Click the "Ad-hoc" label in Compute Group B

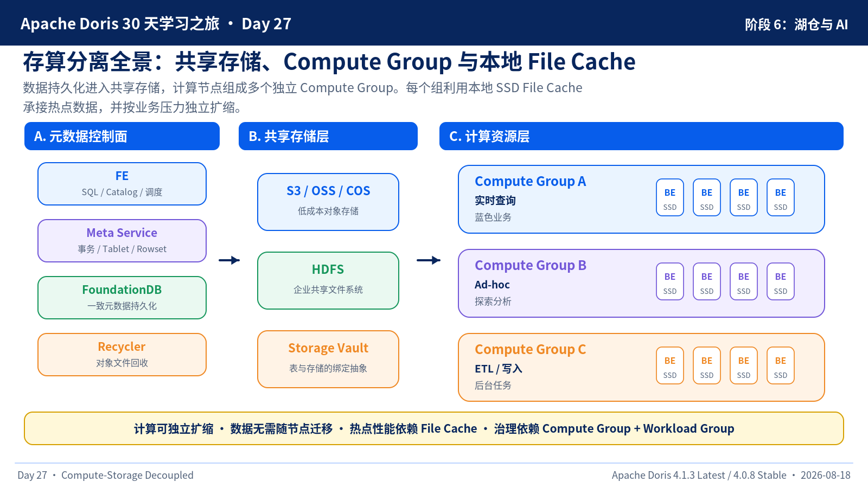pyautogui.click(x=493, y=285)
